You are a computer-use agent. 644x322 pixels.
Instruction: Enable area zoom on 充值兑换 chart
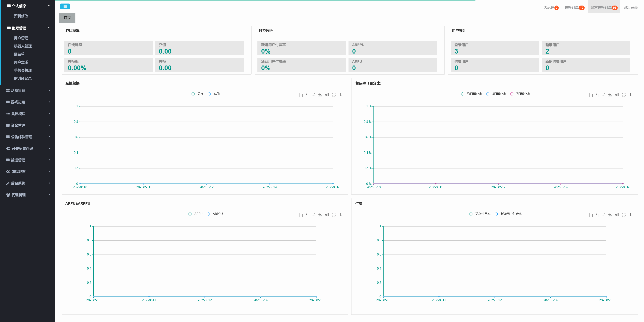point(301,95)
